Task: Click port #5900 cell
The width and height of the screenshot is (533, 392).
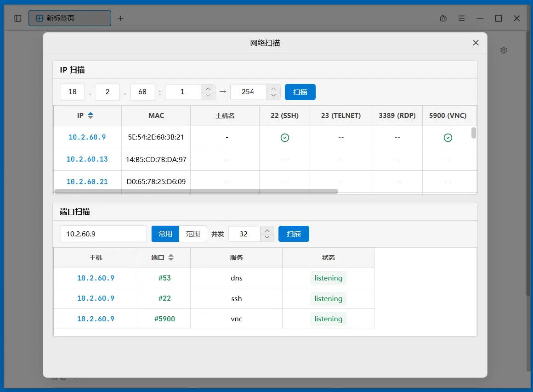Action: point(164,319)
